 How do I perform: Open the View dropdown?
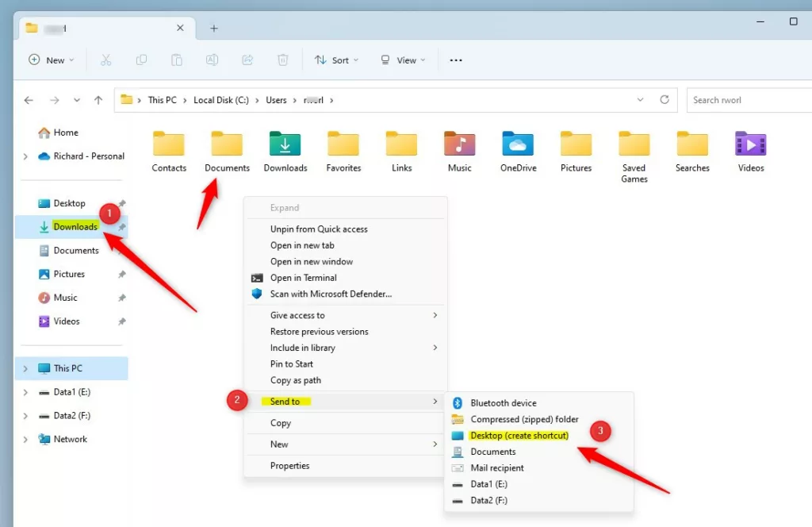point(403,60)
